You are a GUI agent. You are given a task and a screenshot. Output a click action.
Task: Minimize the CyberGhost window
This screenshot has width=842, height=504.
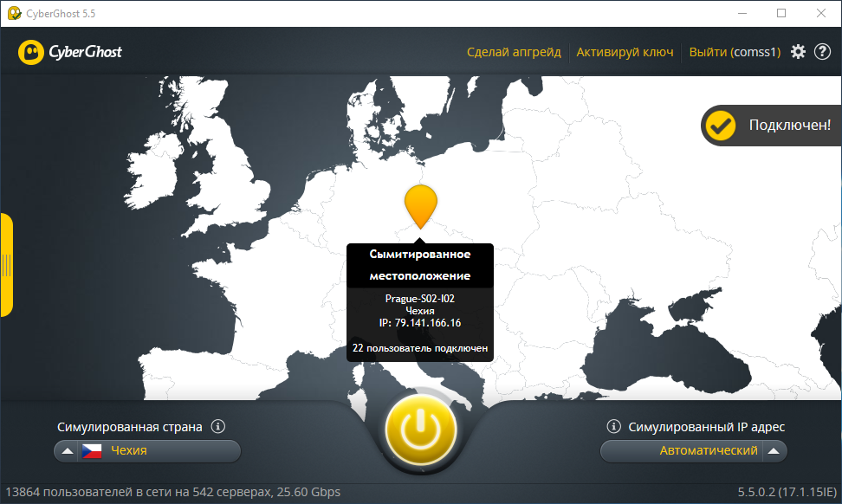742,13
